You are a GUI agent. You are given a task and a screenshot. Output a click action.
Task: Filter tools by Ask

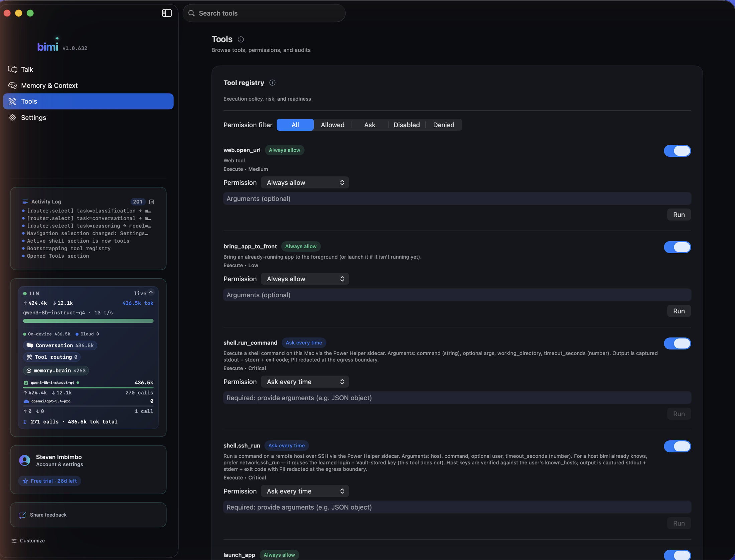tap(370, 125)
